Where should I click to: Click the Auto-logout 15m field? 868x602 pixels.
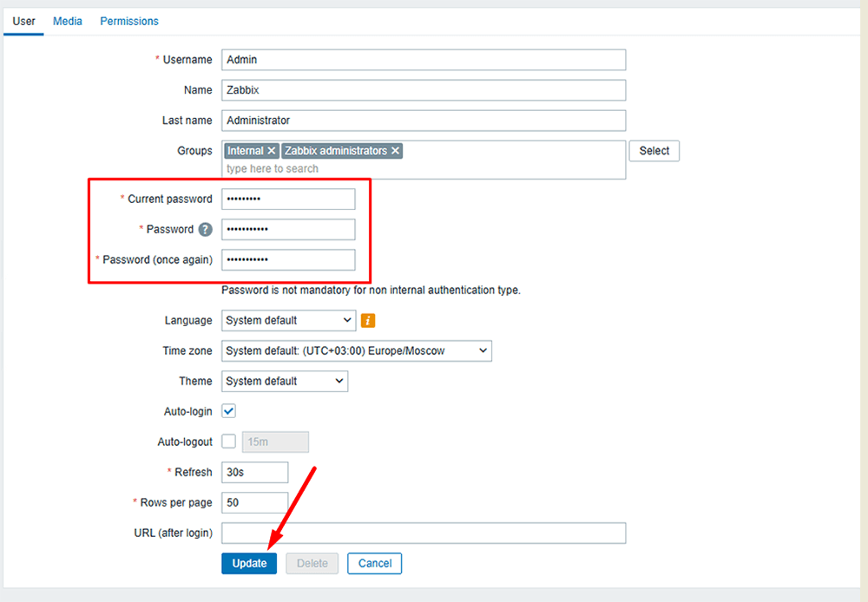(275, 442)
